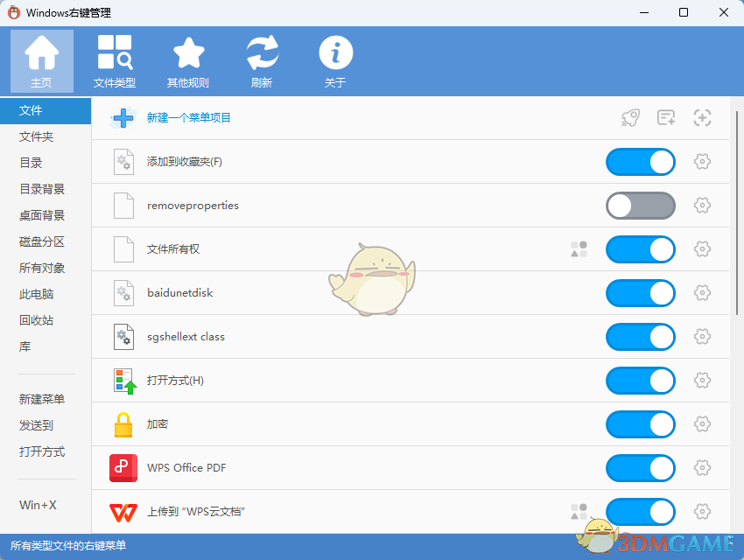Open the 桌面背景 section
744x560 pixels.
click(x=39, y=215)
